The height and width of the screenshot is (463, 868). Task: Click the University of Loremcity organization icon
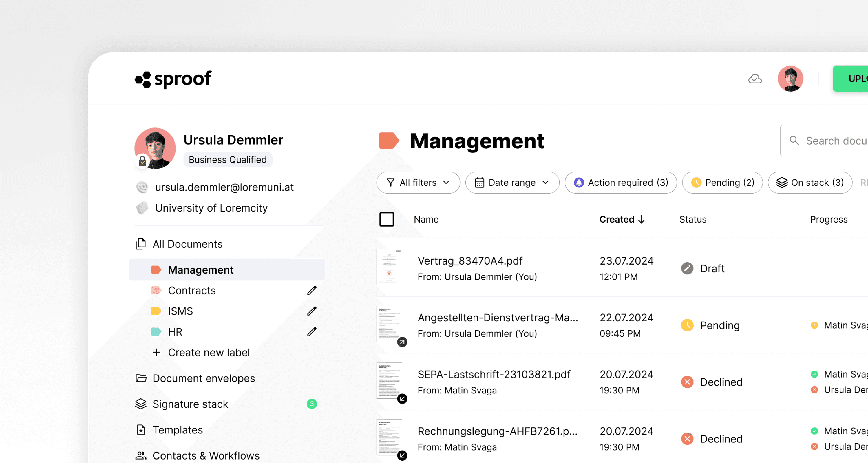(142, 208)
